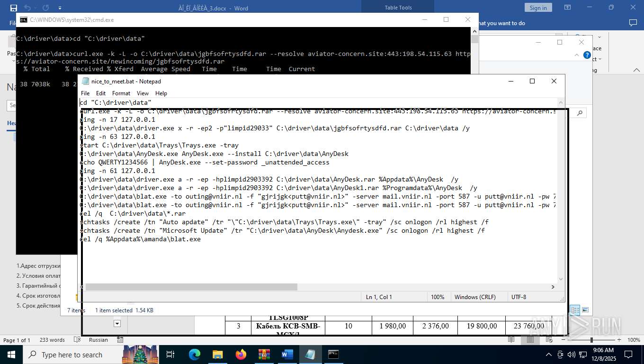Viewport: 644px width, 364px height.
Task: Click 'Ln 1, Col 1' in Notepad status bar
Action: [x=379, y=297]
